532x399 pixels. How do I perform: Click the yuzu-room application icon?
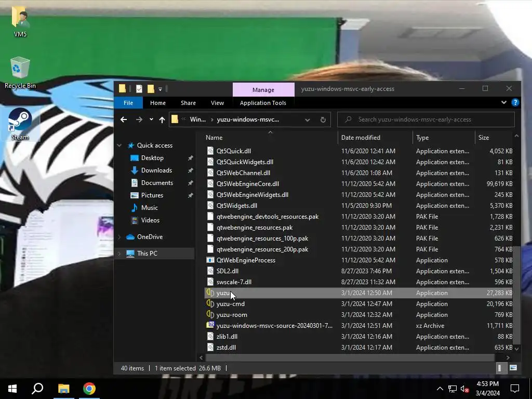click(x=210, y=314)
